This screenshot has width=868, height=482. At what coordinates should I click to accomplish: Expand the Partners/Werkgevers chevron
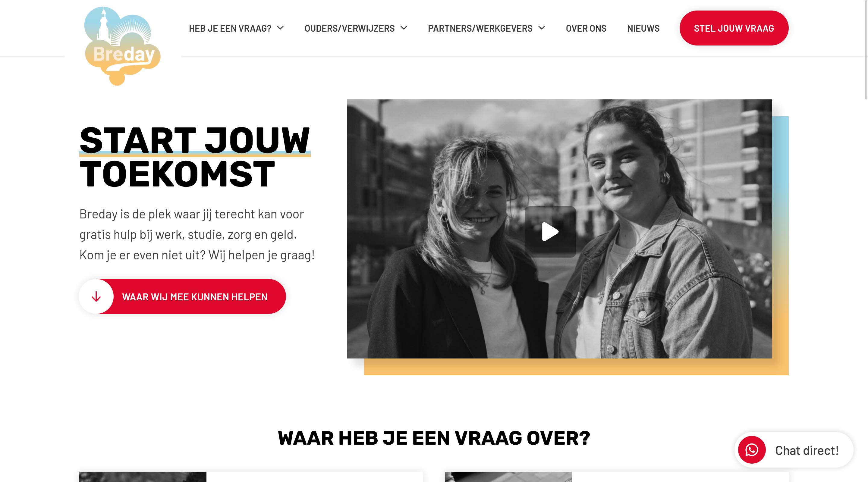(x=542, y=28)
